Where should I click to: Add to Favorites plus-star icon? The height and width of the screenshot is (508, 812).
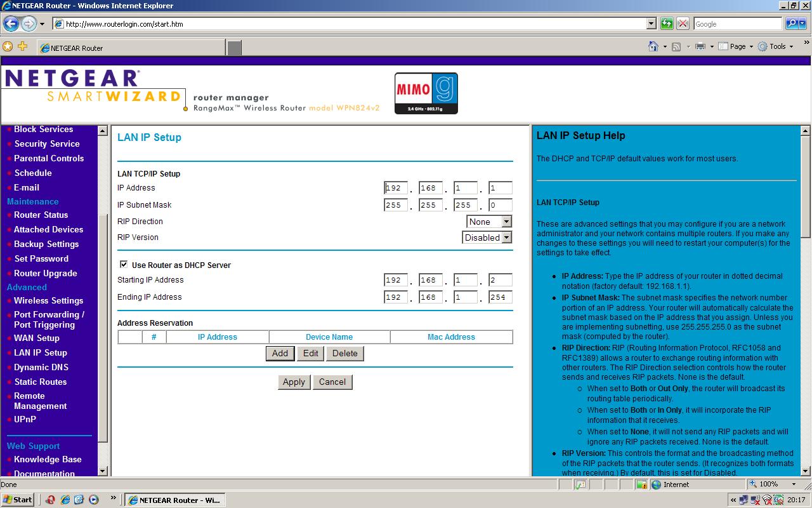pos(23,46)
